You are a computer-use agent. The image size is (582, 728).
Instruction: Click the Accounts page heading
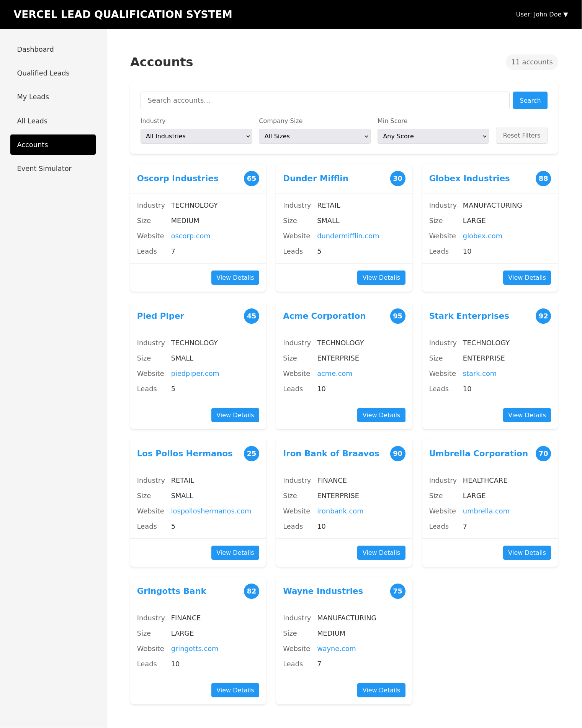162,62
